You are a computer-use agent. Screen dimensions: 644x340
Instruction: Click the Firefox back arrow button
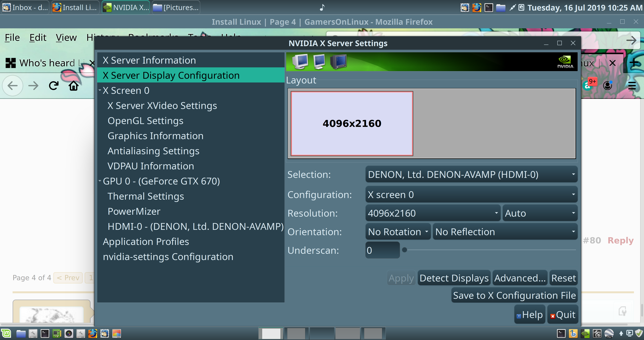(13, 86)
